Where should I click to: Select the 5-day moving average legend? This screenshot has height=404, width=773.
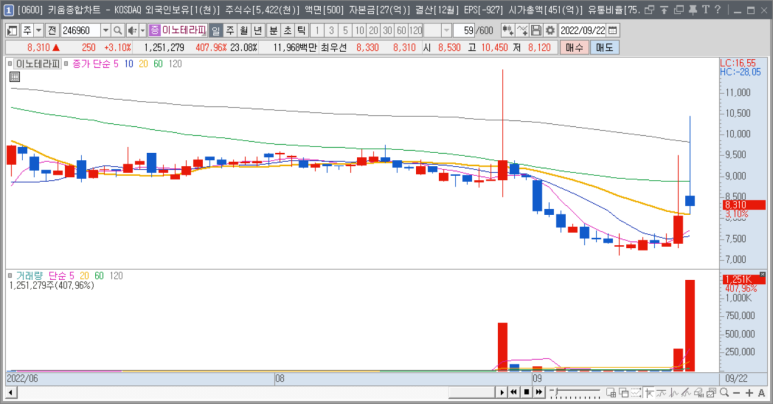116,64
